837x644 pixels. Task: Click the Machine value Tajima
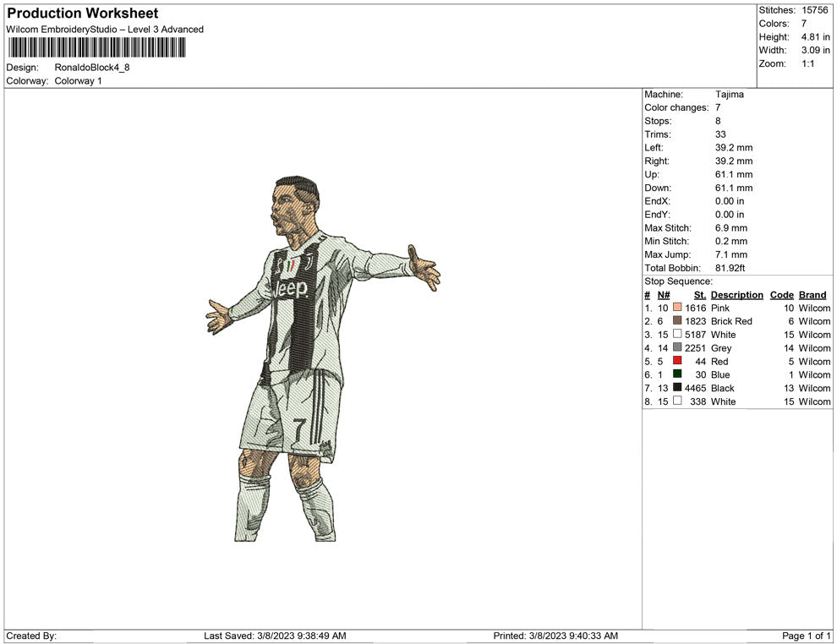pyautogui.click(x=729, y=95)
